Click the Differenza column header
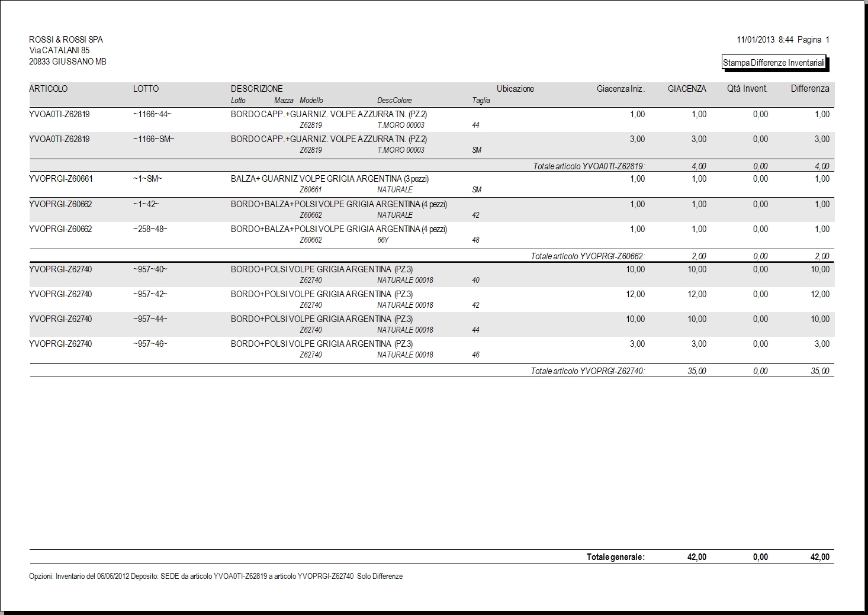The image size is (868, 615). tap(810, 89)
